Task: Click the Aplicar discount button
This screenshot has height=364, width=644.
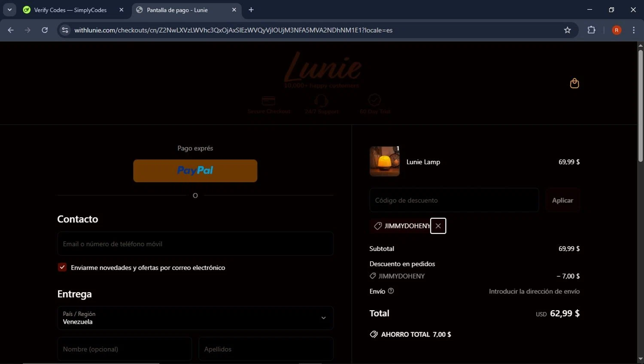Action: click(562, 200)
